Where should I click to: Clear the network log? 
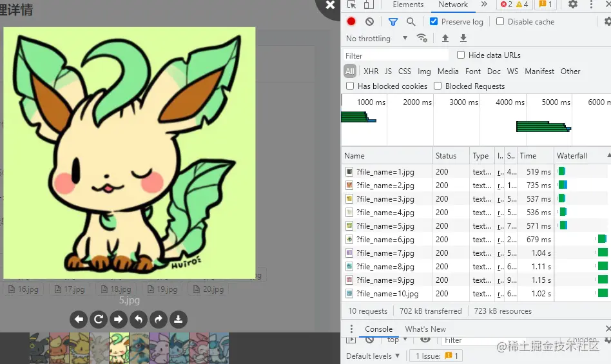point(369,21)
